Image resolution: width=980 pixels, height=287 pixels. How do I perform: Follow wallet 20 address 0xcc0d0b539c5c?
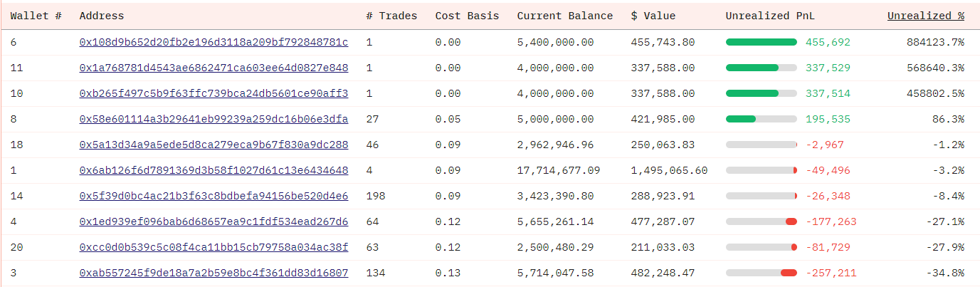coord(214,247)
